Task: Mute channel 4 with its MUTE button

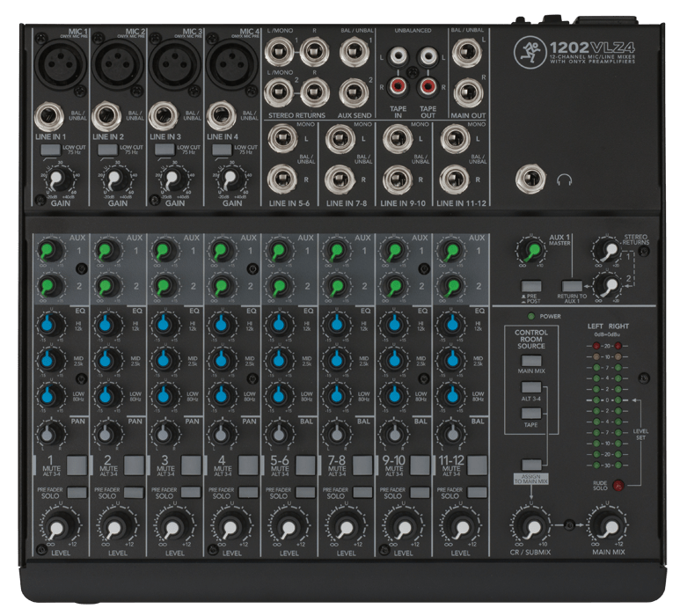Action: point(248,465)
